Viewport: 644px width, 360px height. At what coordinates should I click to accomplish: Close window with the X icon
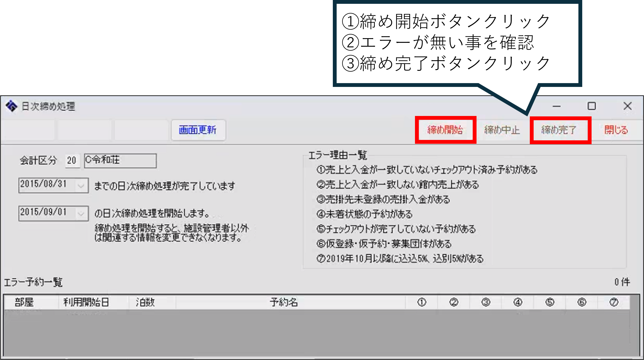pos(627,106)
